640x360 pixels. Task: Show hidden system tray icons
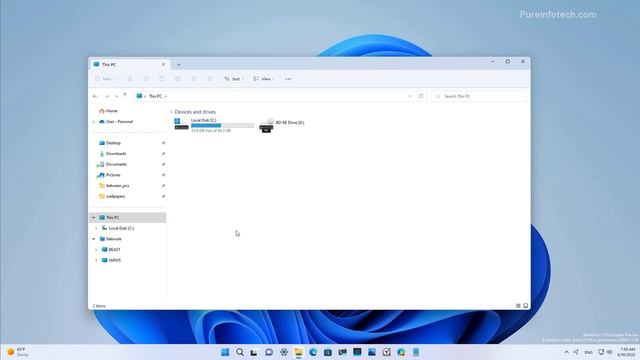tap(566, 352)
